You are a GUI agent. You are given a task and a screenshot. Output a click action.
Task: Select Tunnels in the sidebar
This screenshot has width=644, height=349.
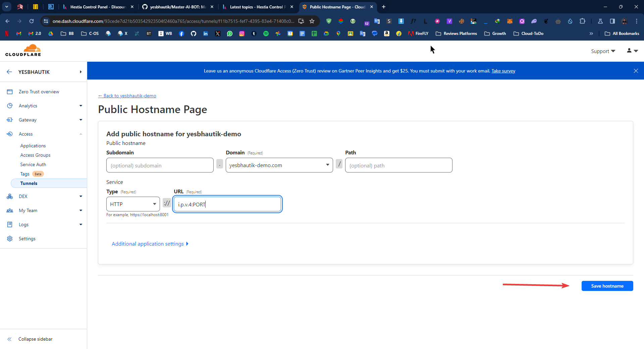point(49,183)
